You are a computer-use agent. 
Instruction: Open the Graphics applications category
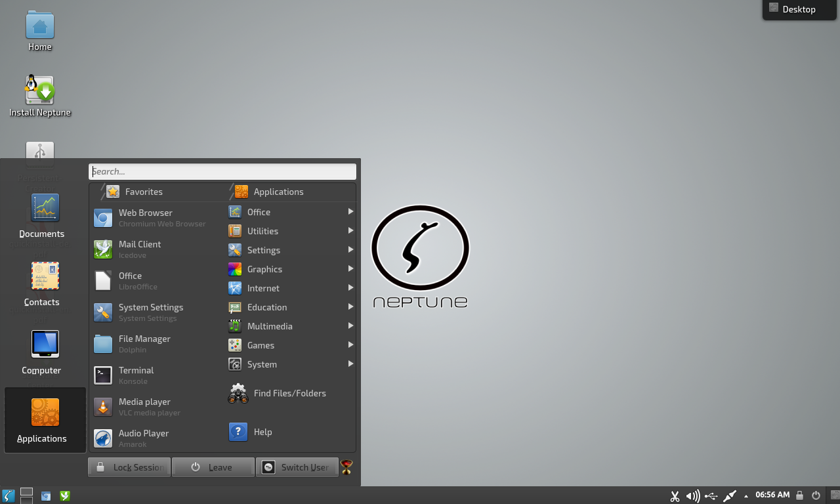291,269
